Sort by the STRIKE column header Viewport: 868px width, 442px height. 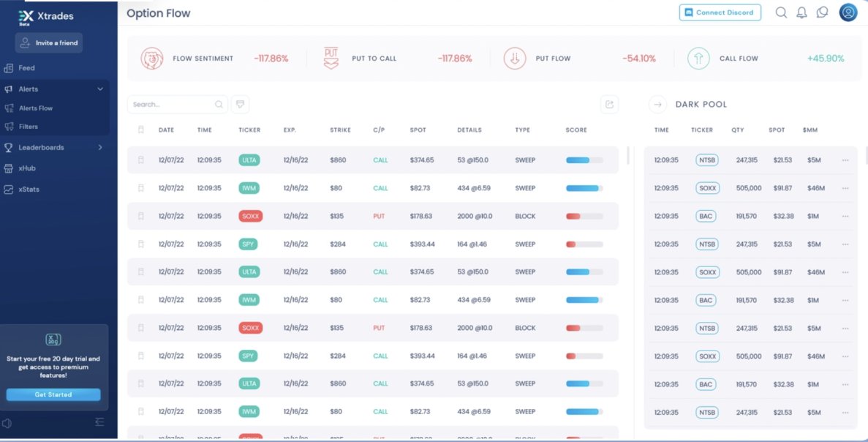point(341,130)
